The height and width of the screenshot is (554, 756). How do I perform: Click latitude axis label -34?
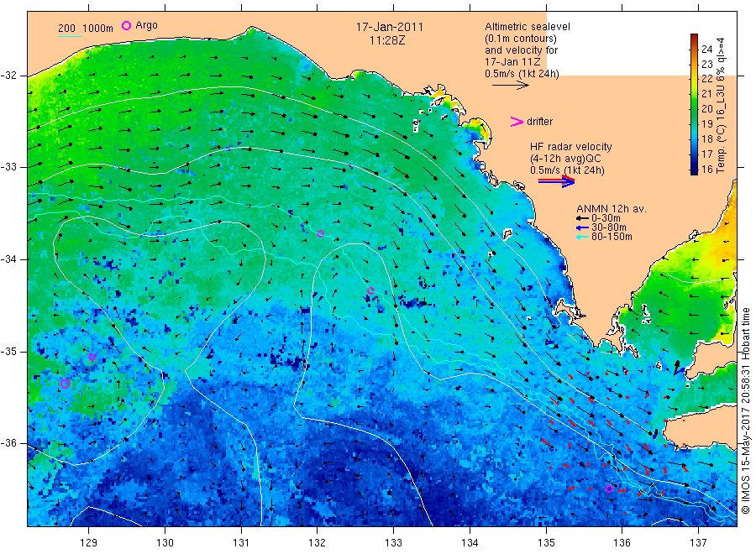click(8, 259)
